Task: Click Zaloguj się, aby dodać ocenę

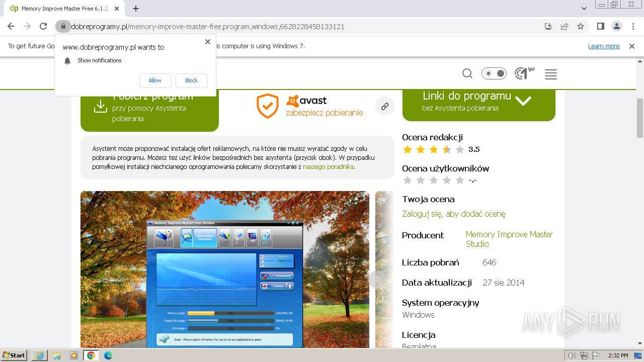Action: pos(453,214)
